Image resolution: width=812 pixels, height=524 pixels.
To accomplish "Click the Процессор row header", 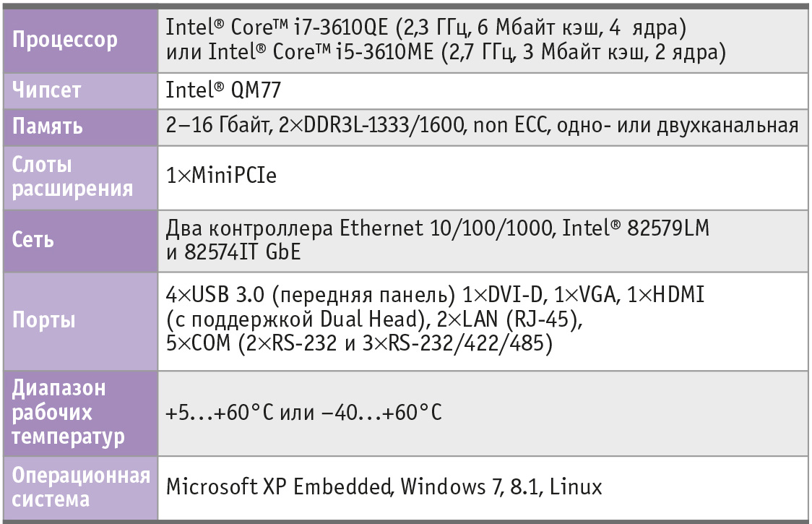I will 80,40.
